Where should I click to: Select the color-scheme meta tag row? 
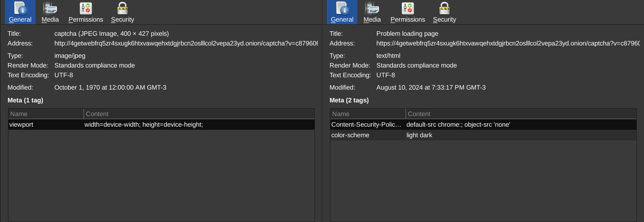pos(483,135)
